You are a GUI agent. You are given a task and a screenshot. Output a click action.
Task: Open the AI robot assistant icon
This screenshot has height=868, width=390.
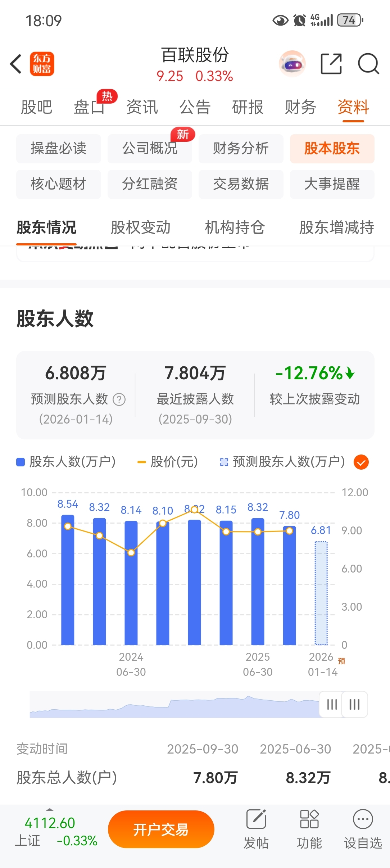(292, 64)
